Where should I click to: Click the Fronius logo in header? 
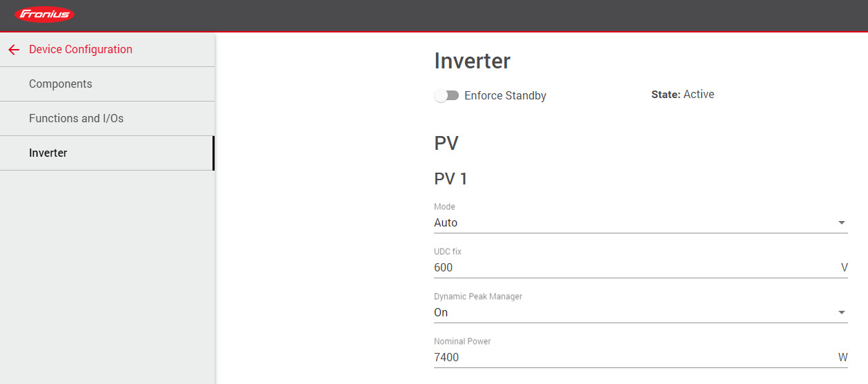point(44,15)
